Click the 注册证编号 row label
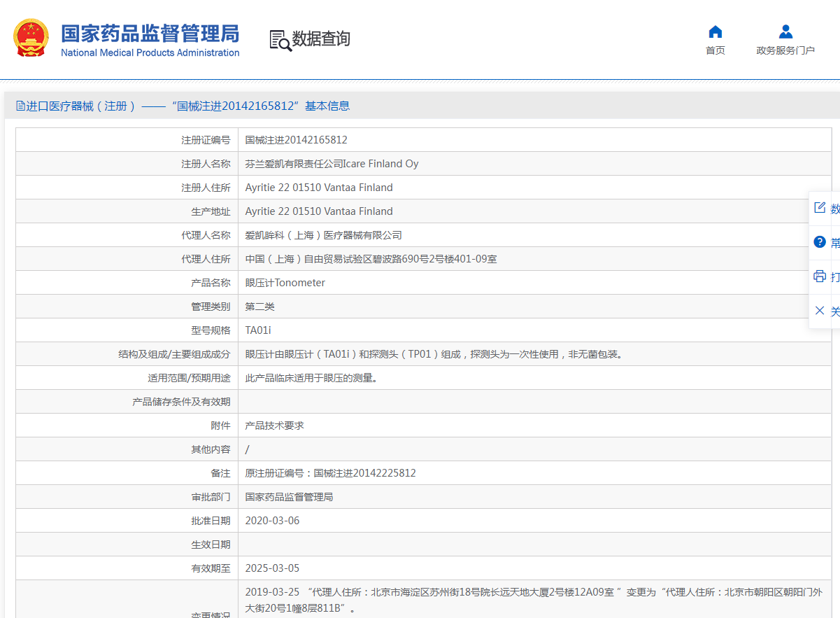 [206, 140]
